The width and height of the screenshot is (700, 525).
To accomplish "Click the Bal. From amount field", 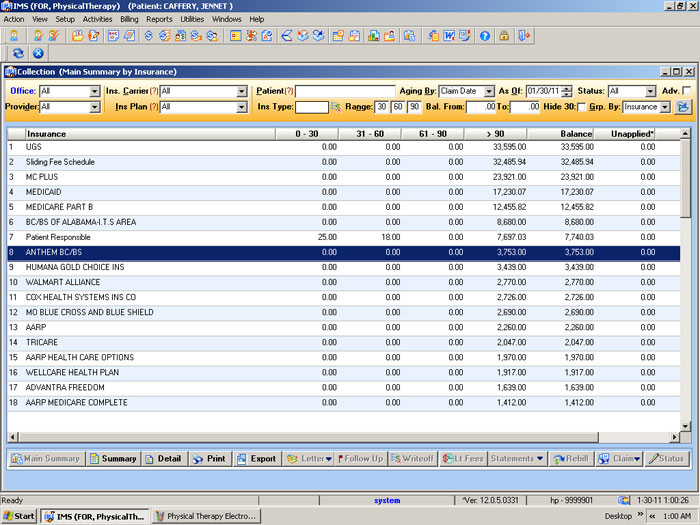I will pos(481,107).
